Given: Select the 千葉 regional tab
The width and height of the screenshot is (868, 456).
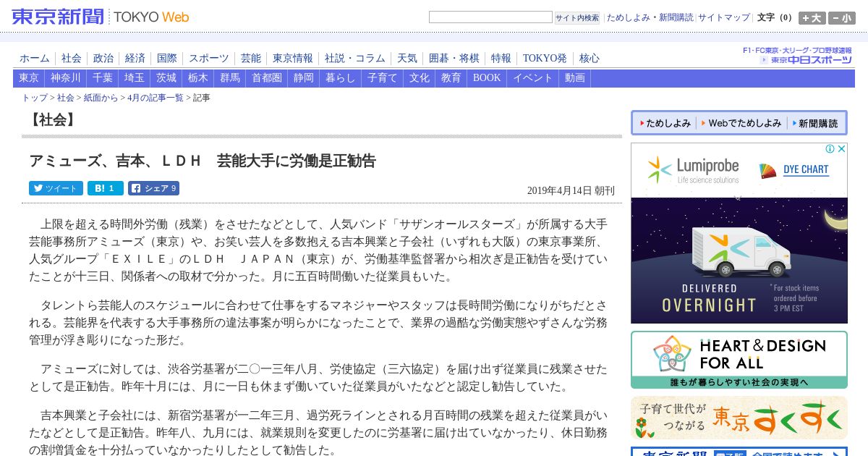Looking at the screenshot, I should [x=103, y=78].
